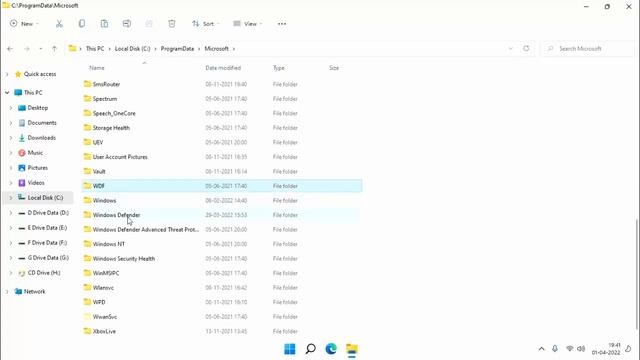The height and width of the screenshot is (360, 640).
Task: Select the Windows NT folder
Action: [109, 244]
